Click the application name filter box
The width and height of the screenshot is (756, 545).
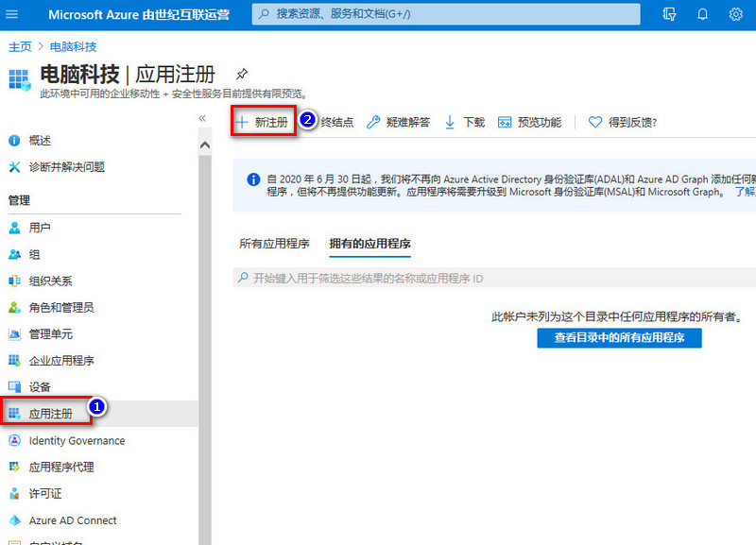(x=494, y=278)
